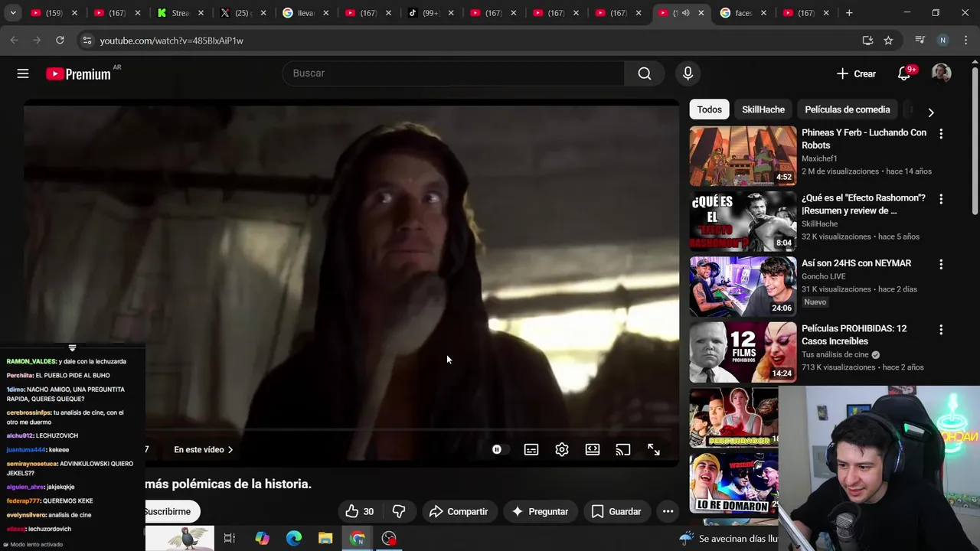Save video with the Guardar button
Image resolution: width=980 pixels, height=551 pixels.
pyautogui.click(x=616, y=511)
